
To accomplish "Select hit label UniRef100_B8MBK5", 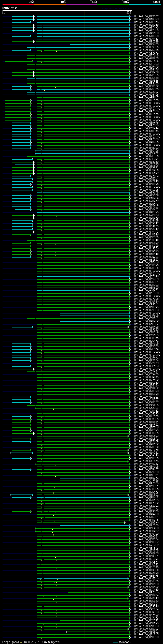I will (x=146, y=338).
